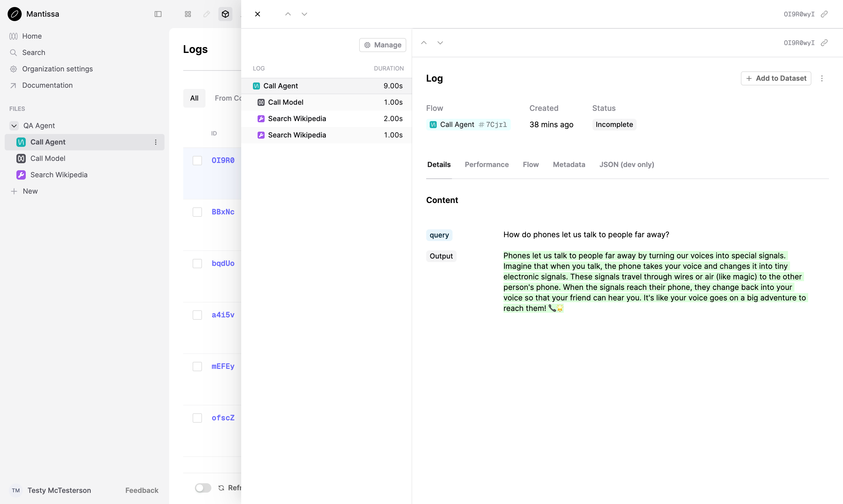
Task: Open the three-dot menu next to Add to Dataset
Action: 822,78
